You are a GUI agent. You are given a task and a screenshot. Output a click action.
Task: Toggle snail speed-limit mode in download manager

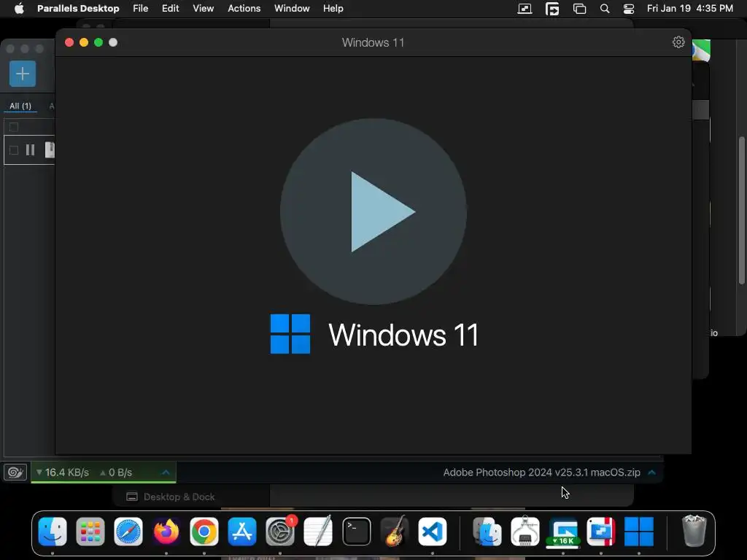tap(15, 472)
